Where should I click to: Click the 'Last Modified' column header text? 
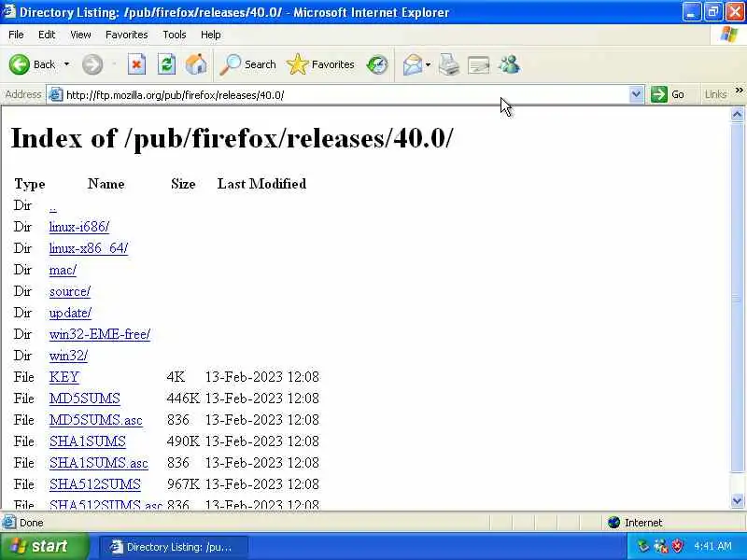pos(262,184)
